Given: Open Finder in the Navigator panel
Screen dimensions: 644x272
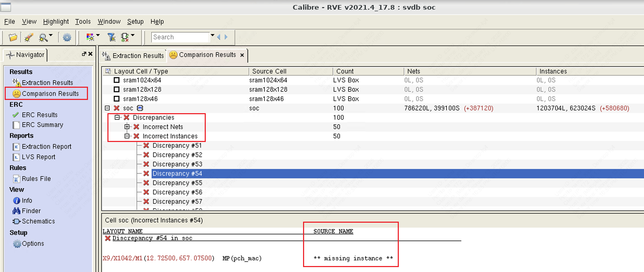Looking at the screenshot, I should 31,211.
